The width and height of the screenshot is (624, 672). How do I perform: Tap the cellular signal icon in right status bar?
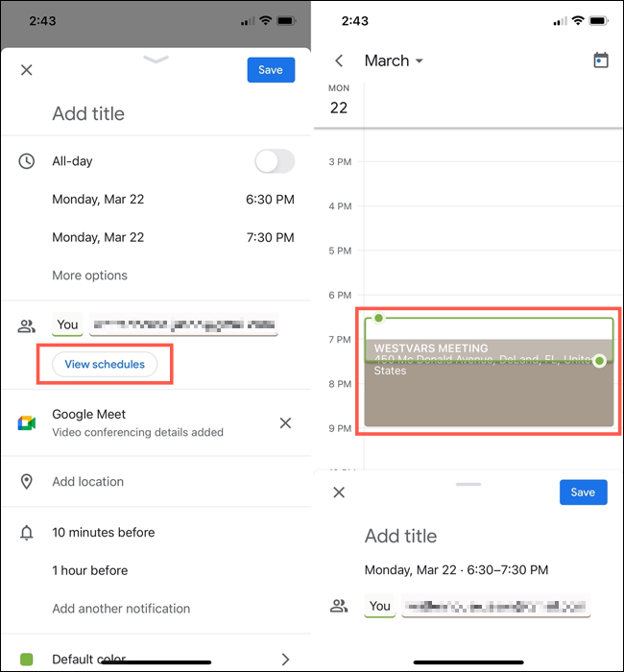[560, 20]
